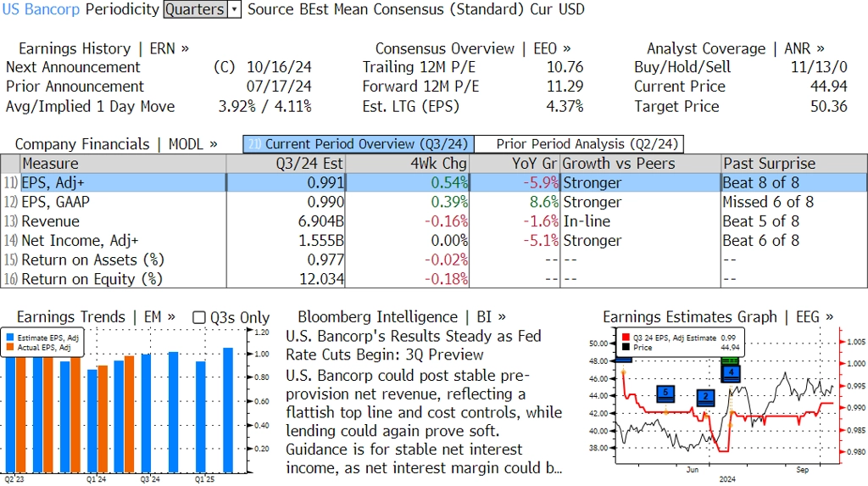
Task: Enable the Q3s Only checkbox
Action: (x=199, y=317)
